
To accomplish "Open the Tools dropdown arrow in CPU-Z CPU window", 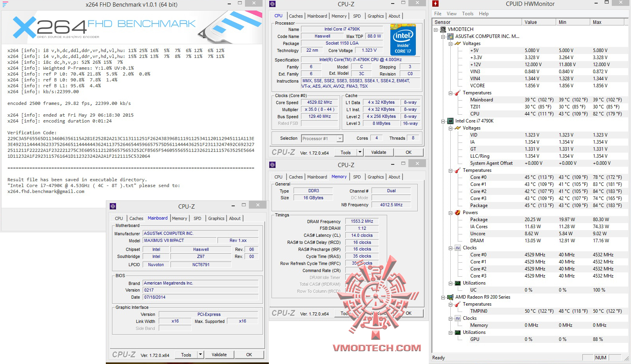I will click(x=360, y=152).
